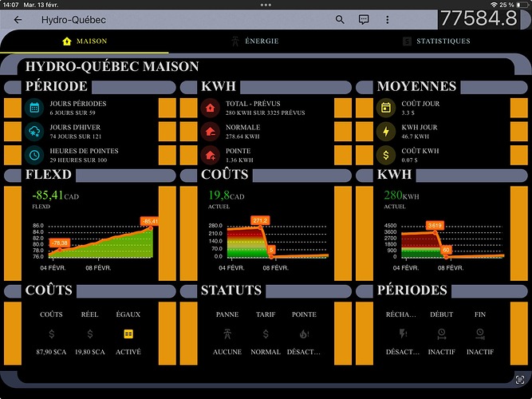This screenshot has height=399, width=532.
Task: Click the Heures de pointes clock icon
Action: coord(34,155)
